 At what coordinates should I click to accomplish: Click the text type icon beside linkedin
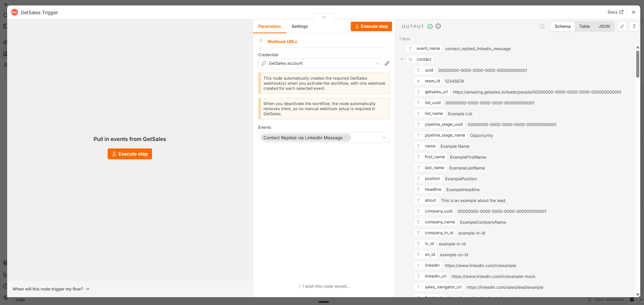[x=418, y=265]
